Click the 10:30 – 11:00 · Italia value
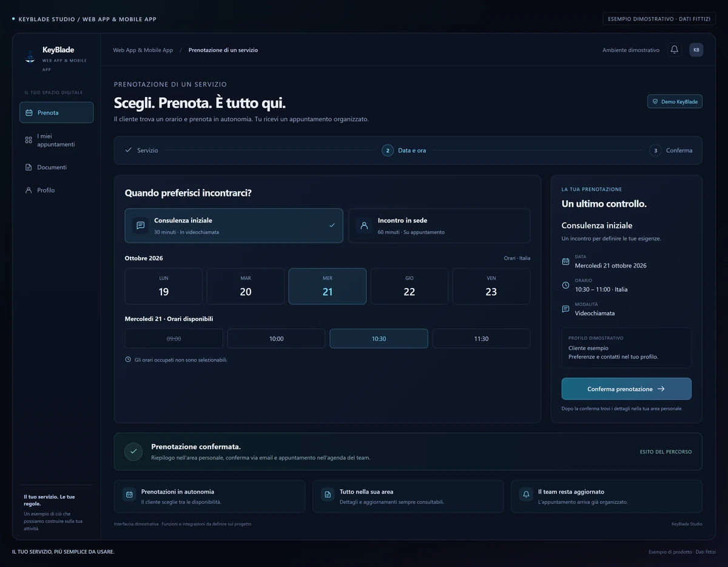The height and width of the screenshot is (567, 728). coord(601,289)
